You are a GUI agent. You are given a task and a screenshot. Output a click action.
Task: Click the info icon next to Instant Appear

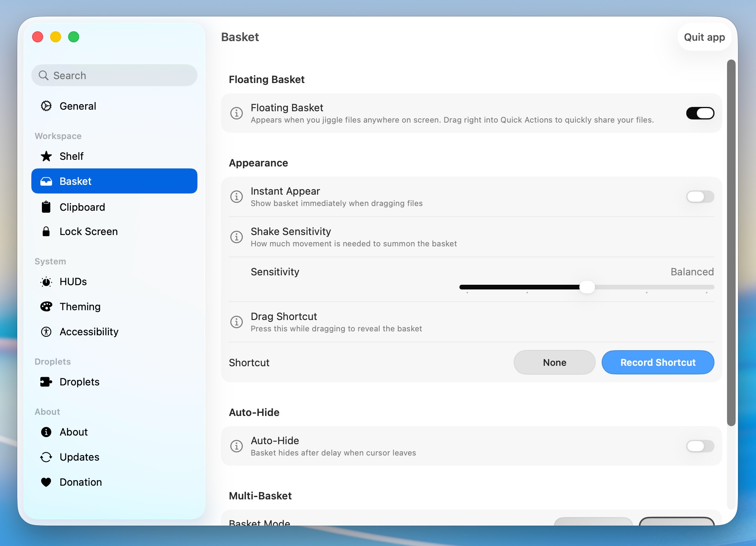236,197
